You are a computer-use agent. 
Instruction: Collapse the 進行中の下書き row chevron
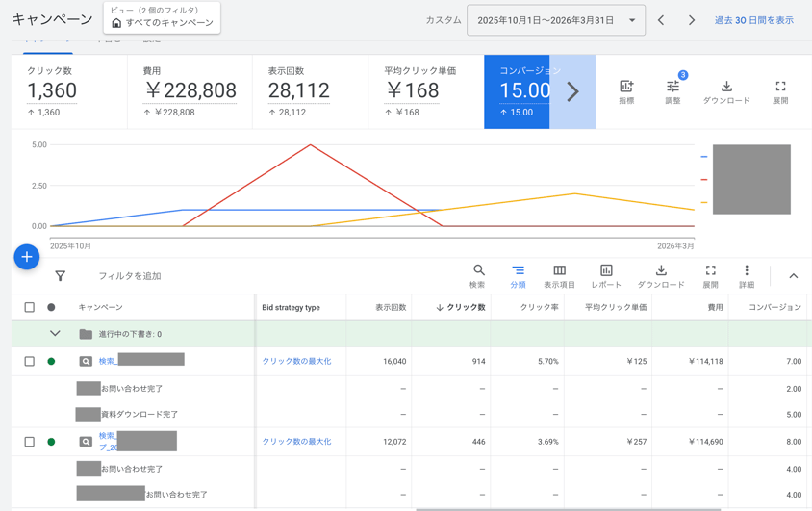[55, 334]
